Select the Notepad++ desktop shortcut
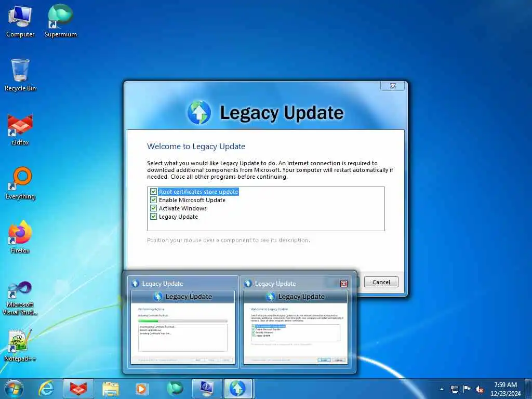 pyautogui.click(x=20, y=345)
